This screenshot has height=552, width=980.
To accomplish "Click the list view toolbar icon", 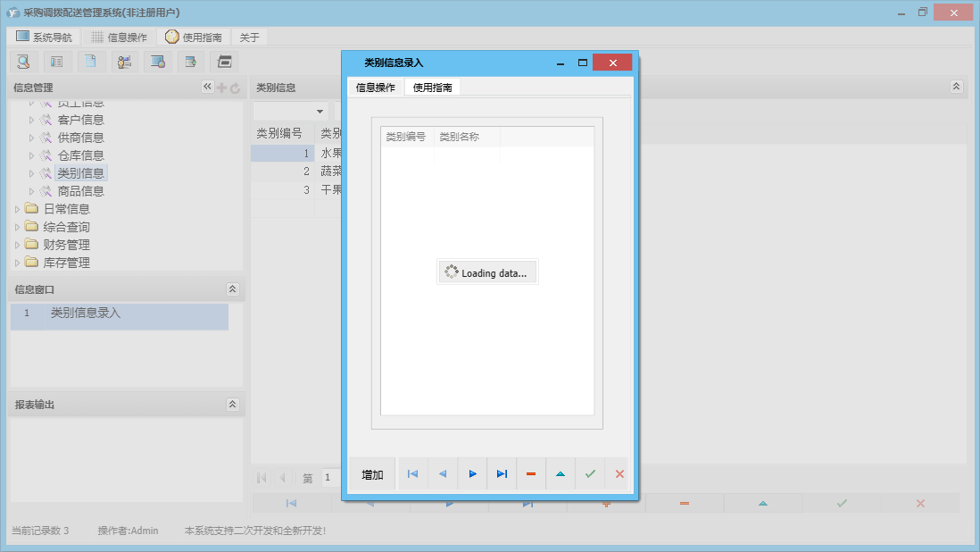I will [57, 62].
